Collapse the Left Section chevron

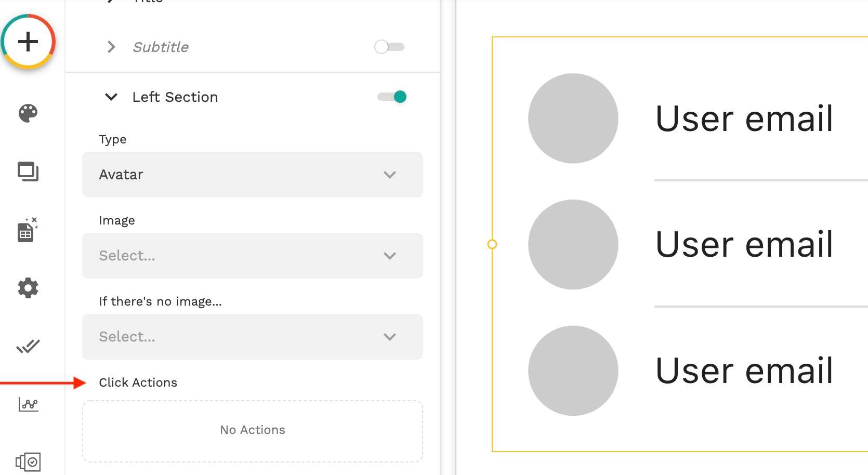click(x=111, y=97)
